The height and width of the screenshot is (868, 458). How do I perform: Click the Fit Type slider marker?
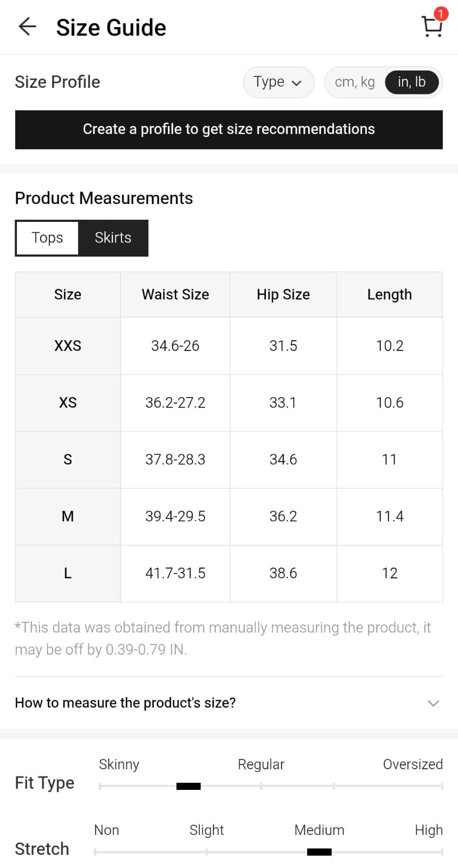[x=188, y=786]
